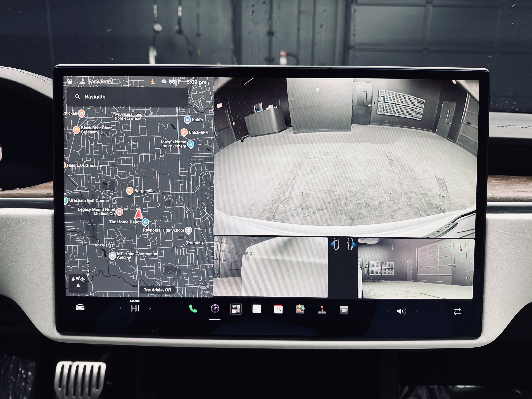Viewport: 532px width, 399px height.
Task: Open the camera app icon
Action: point(215,309)
